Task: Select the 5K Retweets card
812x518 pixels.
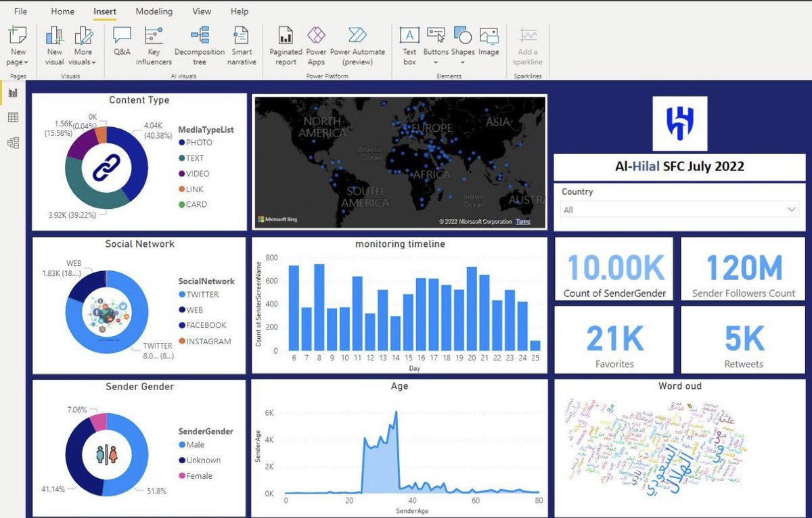Action: [x=744, y=339]
